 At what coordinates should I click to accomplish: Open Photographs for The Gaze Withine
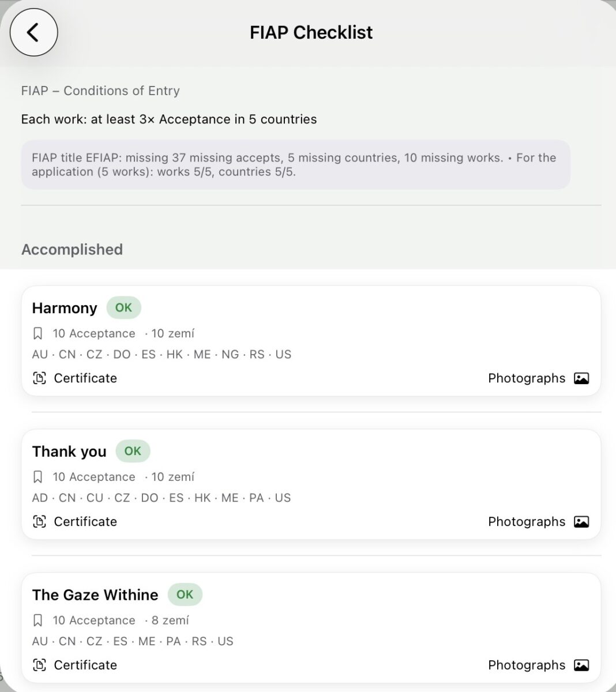pyautogui.click(x=527, y=665)
